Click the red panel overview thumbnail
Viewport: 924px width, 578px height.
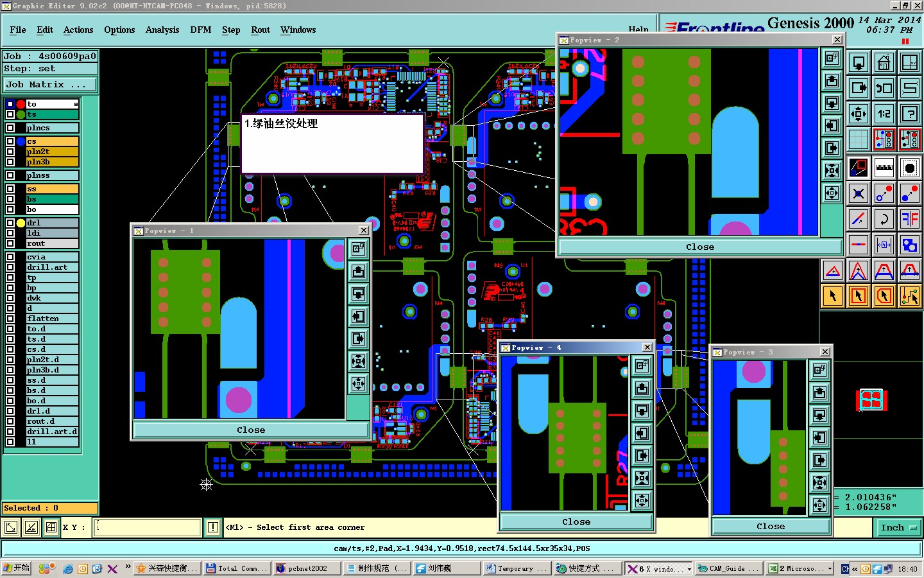click(x=872, y=400)
